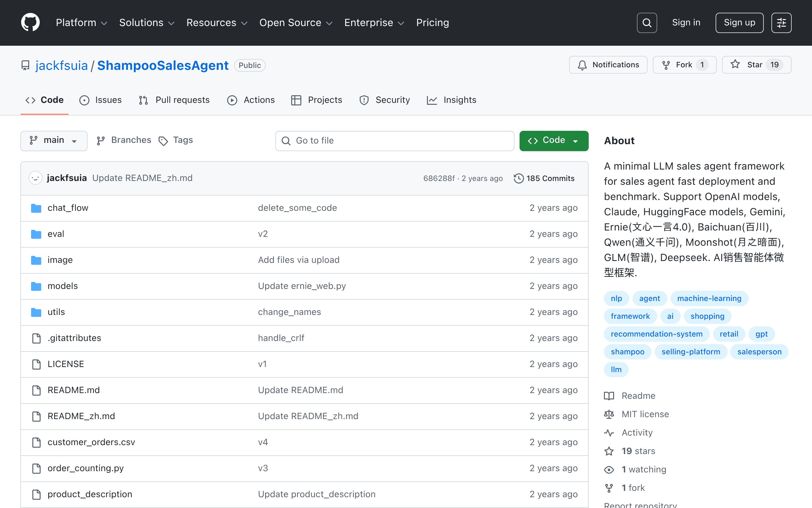812x508 pixels.
Task: Open the Branches link
Action: pos(124,140)
